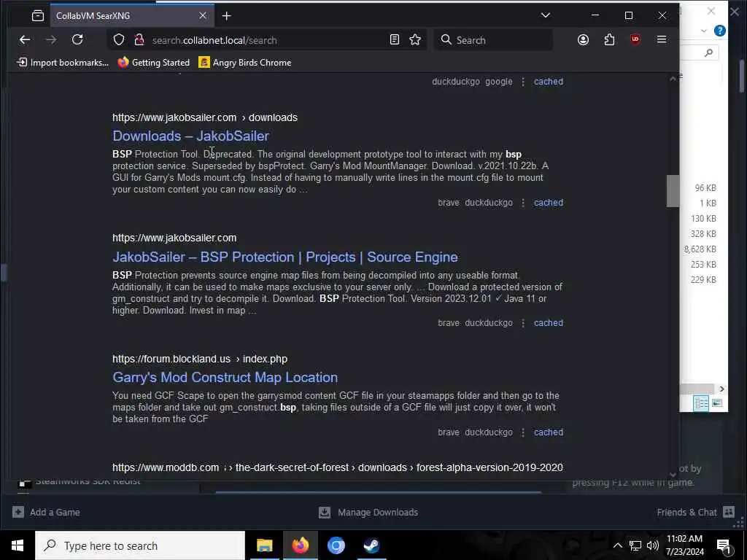Open cached link for BSP Protection result
747x560 pixels.
click(x=549, y=323)
